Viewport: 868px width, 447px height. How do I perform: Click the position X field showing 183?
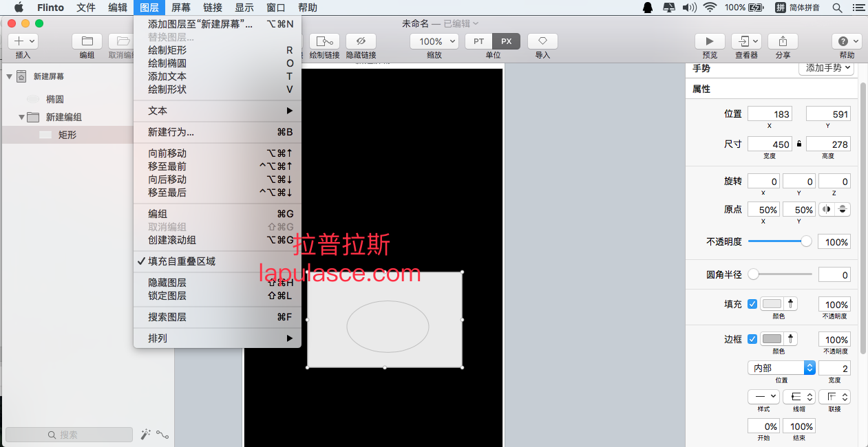click(770, 114)
